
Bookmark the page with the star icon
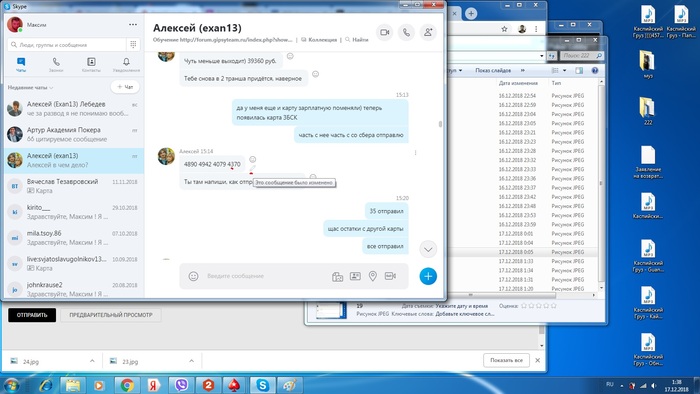504,29
